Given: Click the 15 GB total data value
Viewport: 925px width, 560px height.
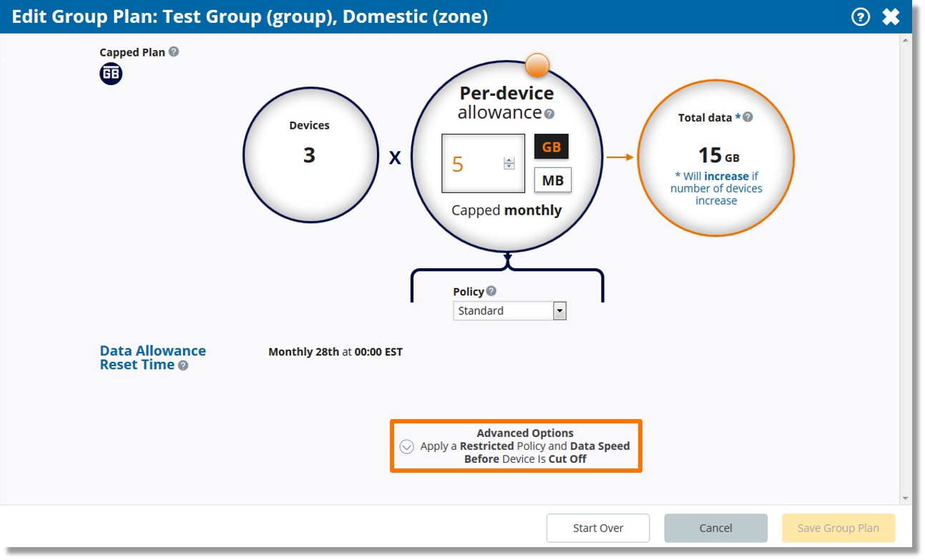Looking at the screenshot, I should (x=719, y=155).
